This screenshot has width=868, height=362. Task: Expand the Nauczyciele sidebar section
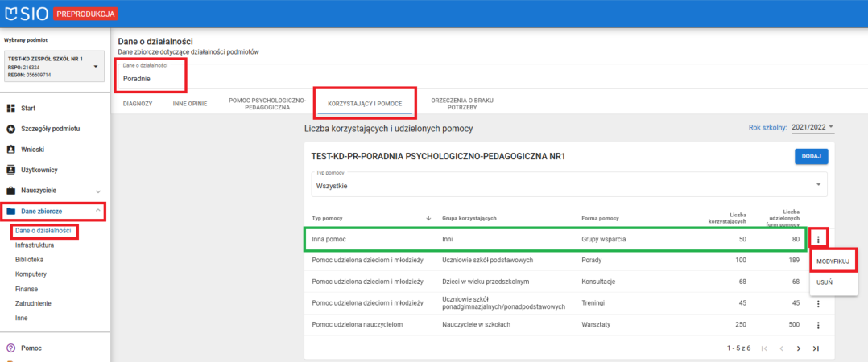[x=98, y=191]
